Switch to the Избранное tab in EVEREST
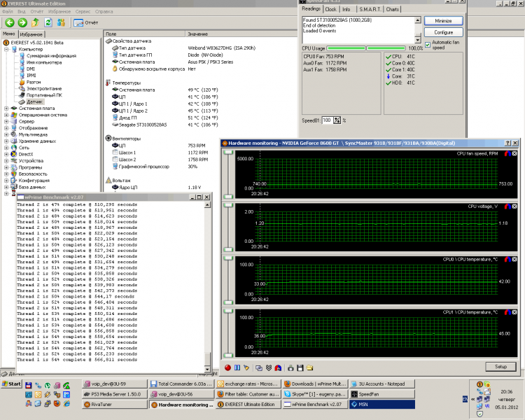This screenshot has height=420, width=525. 31,34
